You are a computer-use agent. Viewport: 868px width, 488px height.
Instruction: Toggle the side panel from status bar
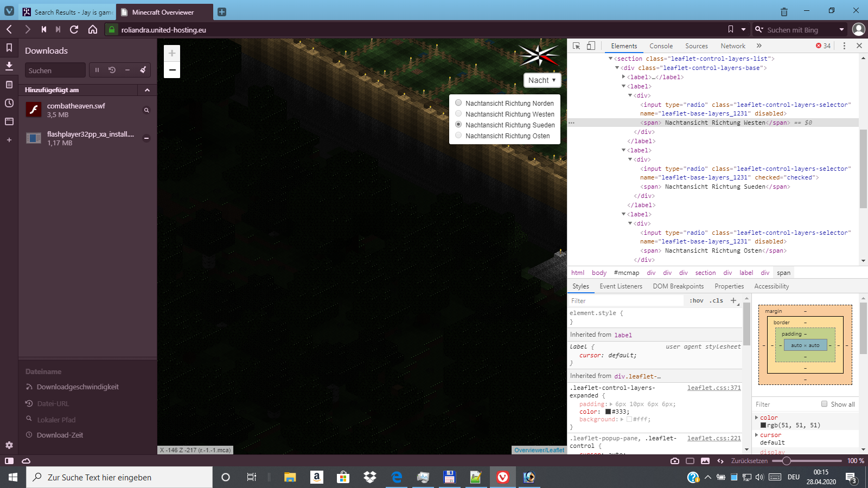pyautogui.click(x=9, y=461)
